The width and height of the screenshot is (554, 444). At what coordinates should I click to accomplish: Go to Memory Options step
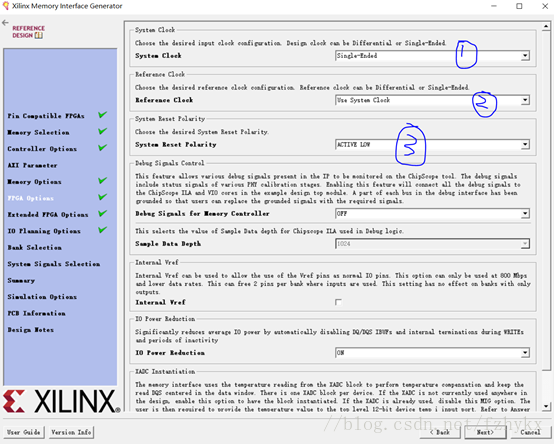click(x=34, y=182)
